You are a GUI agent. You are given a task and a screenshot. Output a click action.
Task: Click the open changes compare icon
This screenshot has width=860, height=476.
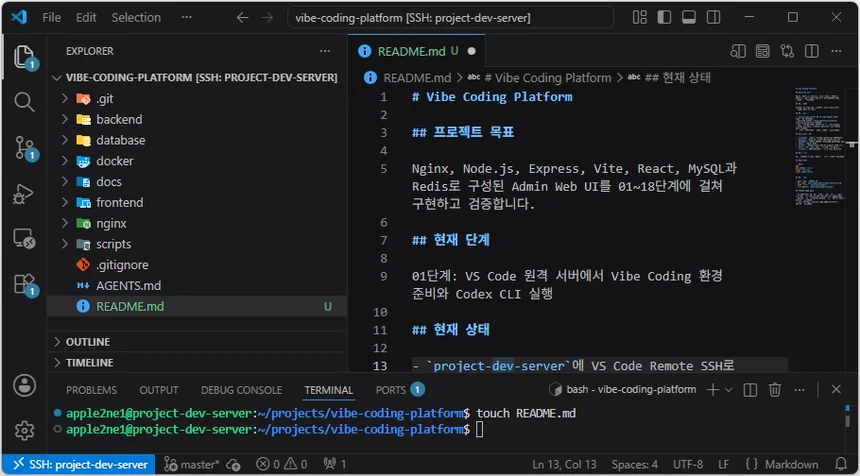click(787, 52)
